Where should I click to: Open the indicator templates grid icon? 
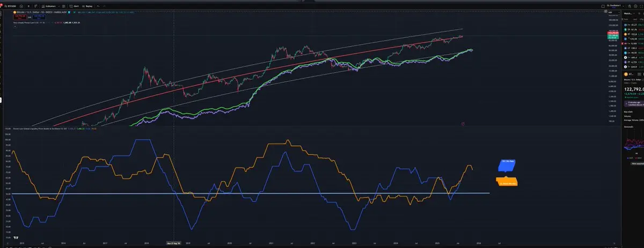pos(64,6)
